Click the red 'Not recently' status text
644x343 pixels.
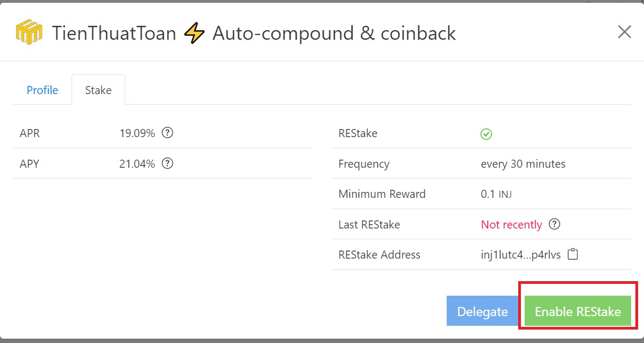(511, 225)
